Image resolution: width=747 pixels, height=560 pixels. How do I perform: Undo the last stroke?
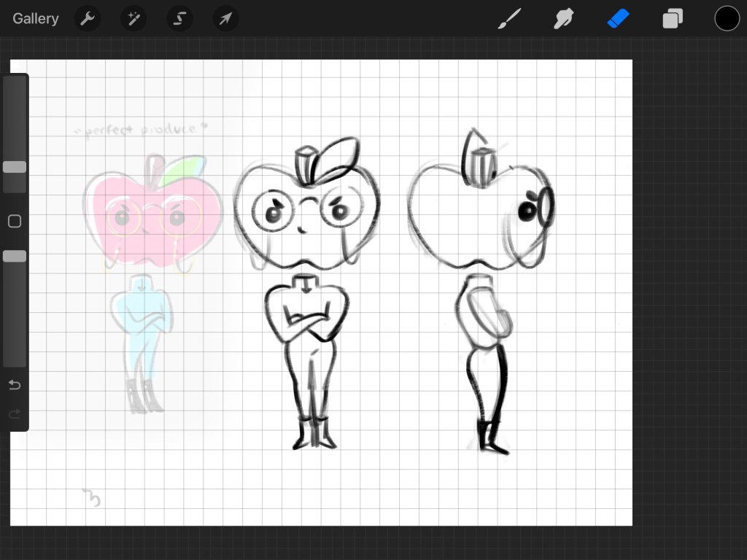(15, 385)
